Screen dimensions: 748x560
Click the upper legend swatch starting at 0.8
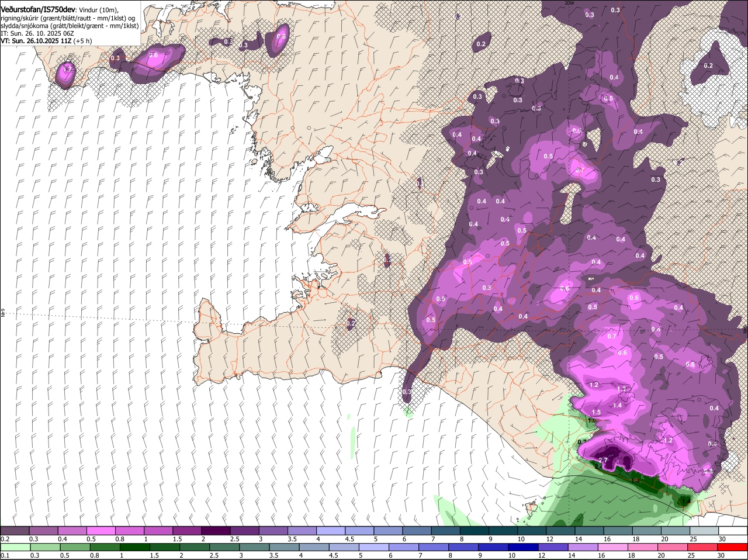coord(130,530)
